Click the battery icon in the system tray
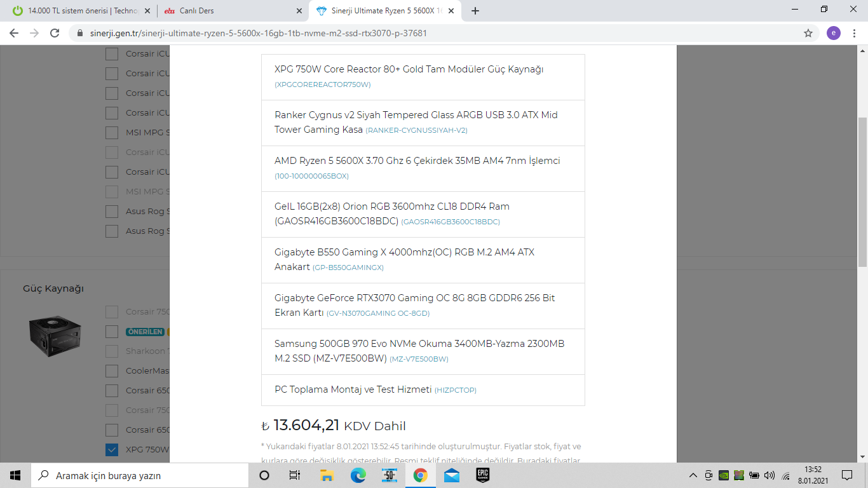The height and width of the screenshot is (488, 868). [x=754, y=475]
